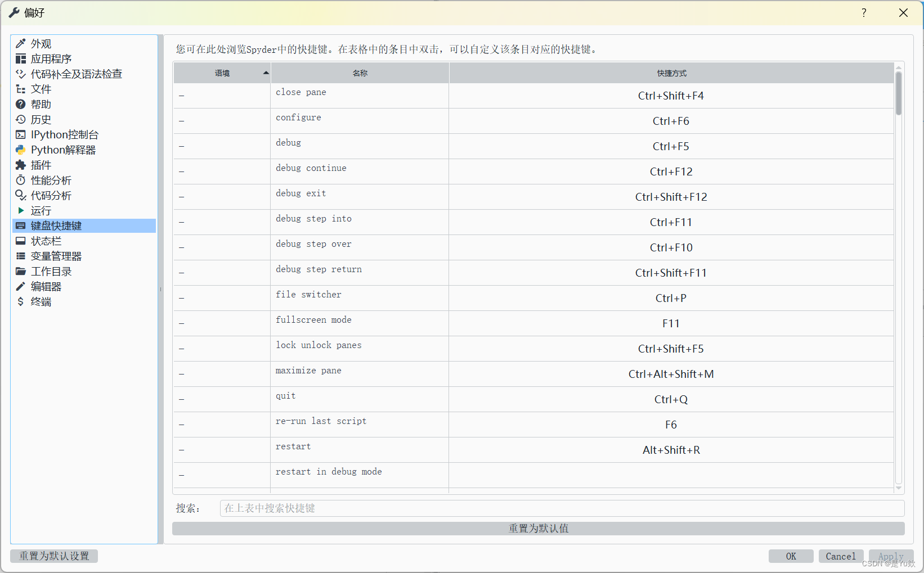The width and height of the screenshot is (924, 573).
Task: Click the Ctrl+F6 shortcut cell
Action: (x=671, y=121)
